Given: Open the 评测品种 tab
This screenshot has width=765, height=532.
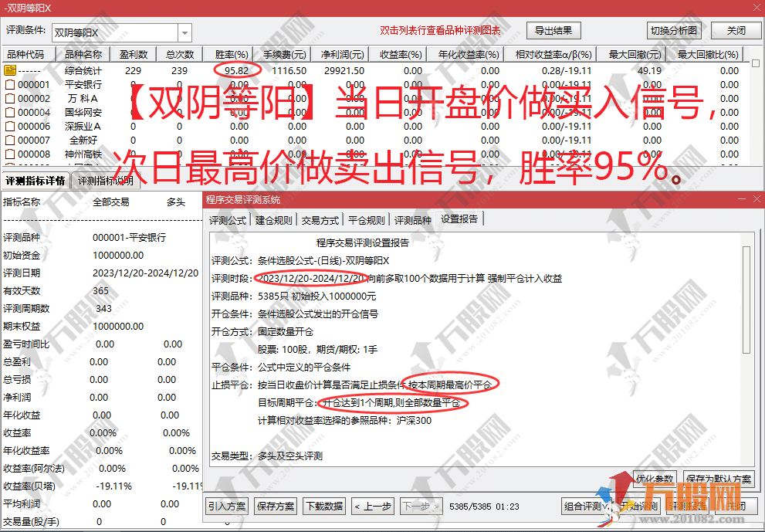Looking at the screenshot, I should 413,220.
